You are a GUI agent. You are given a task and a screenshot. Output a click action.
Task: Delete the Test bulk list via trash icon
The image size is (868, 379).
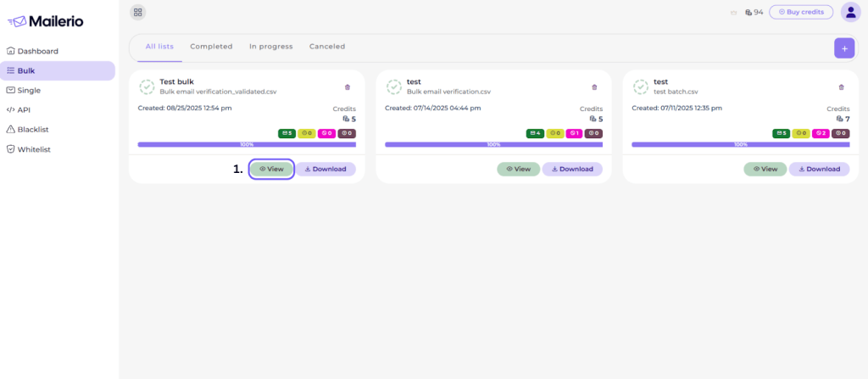(x=348, y=87)
